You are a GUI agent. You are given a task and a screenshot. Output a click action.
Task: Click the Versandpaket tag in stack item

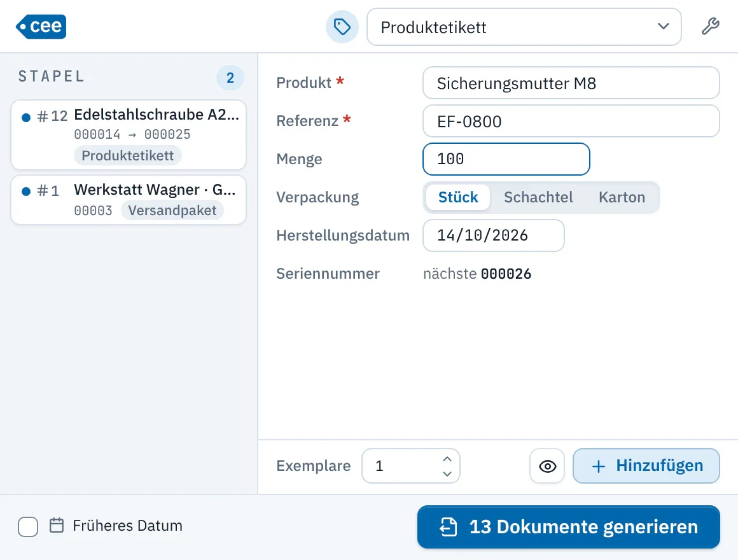point(172,211)
